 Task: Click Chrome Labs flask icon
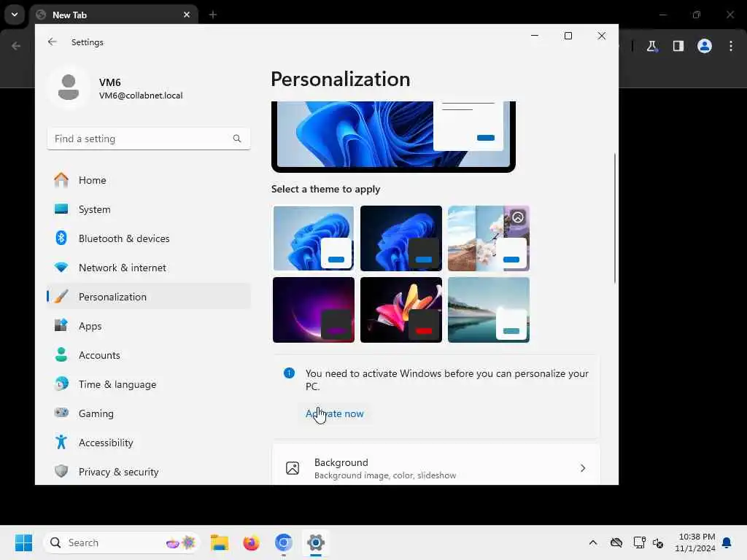click(651, 46)
